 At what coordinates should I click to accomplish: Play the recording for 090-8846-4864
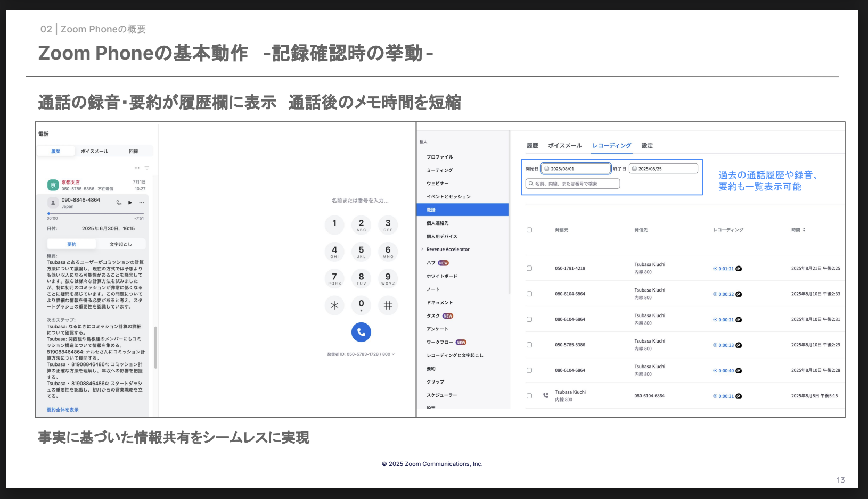click(x=130, y=203)
